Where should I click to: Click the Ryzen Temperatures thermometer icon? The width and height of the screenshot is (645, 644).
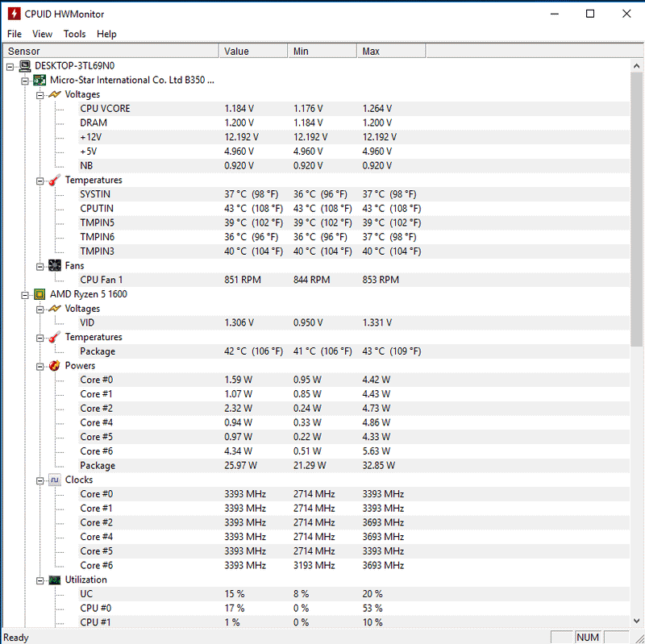point(55,337)
